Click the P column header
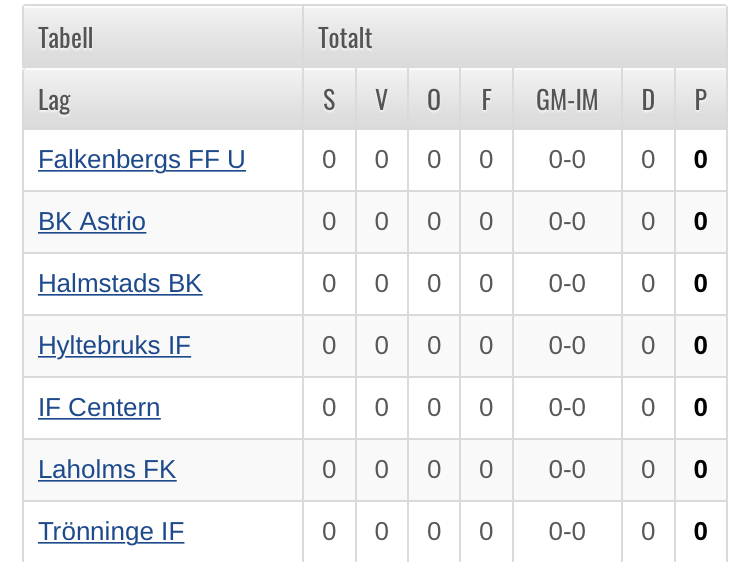 700,100
